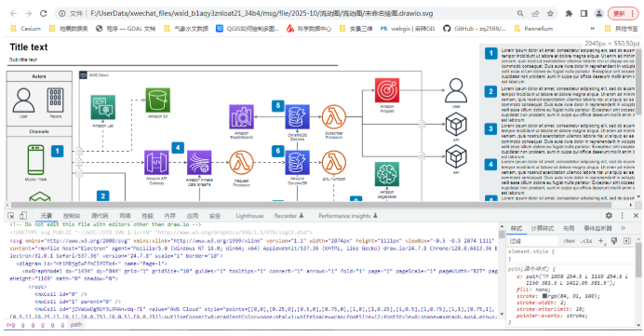Click the Amazon Kinesis Data Streams icon
The width and height of the screenshot is (644, 336).
click(199, 163)
